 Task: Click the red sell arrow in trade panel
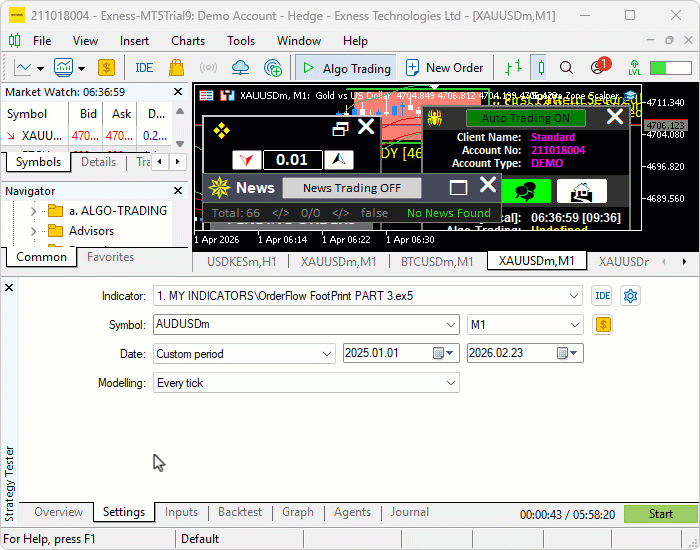[247, 160]
